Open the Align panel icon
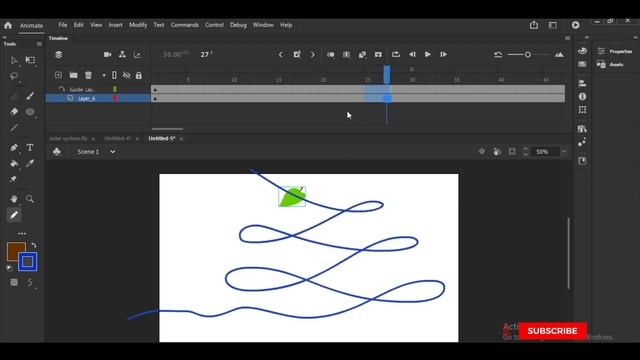Image resolution: width=640 pixels, height=360 pixels. coord(582,83)
